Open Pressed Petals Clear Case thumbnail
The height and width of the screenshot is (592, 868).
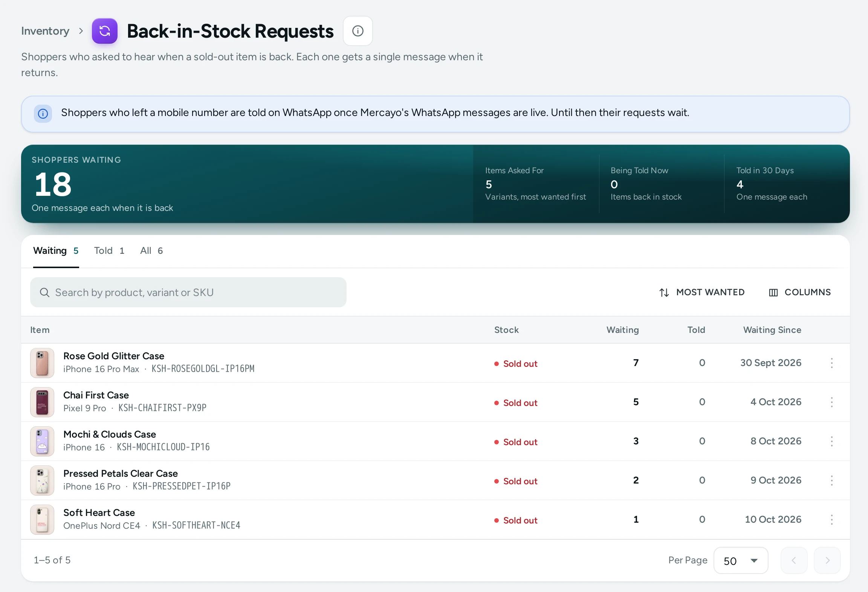pos(42,481)
